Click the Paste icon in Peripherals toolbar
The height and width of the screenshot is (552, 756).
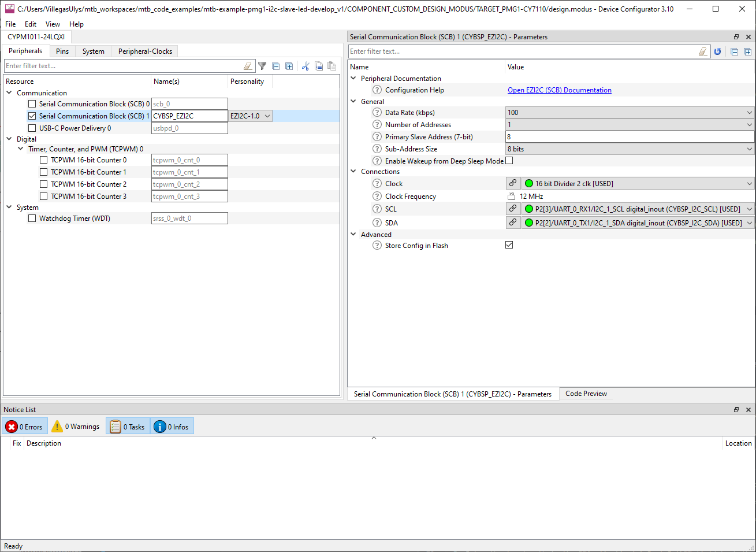pyautogui.click(x=332, y=66)
